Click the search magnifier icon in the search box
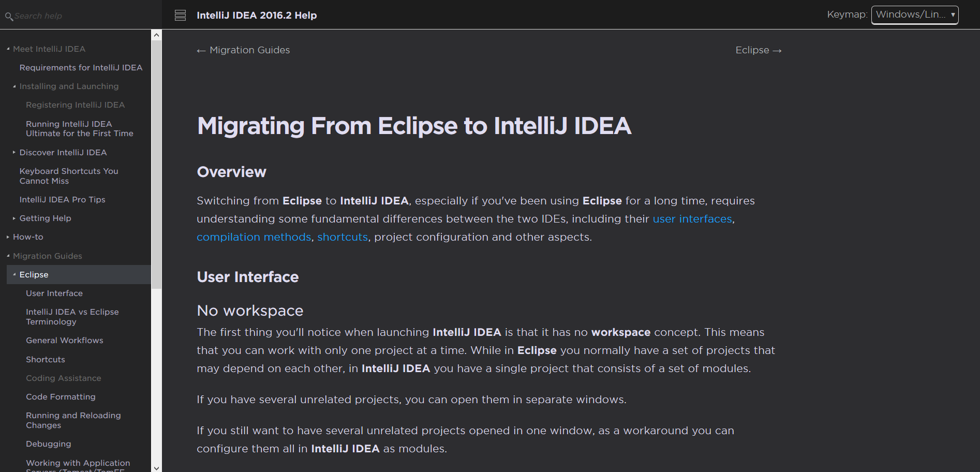 [x=9, y=16]
